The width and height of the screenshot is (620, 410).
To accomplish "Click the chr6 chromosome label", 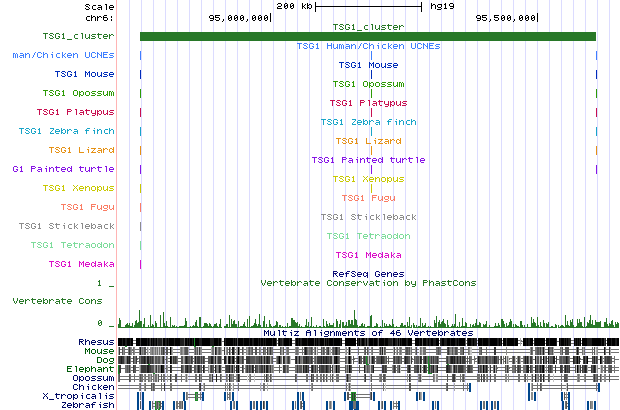I will (x=100, y=17).
